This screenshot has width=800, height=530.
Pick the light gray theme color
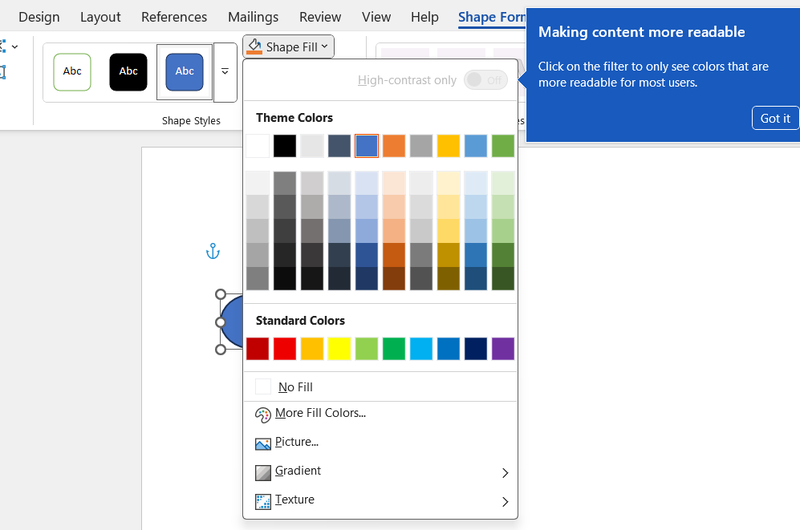coord(312,146)
